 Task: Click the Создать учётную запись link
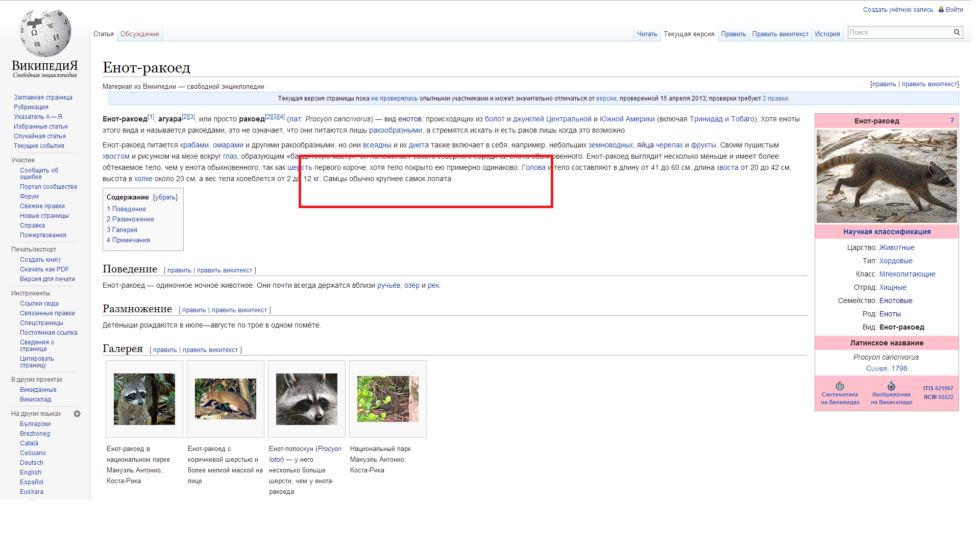pyautogui.click(x=897, y=9)
